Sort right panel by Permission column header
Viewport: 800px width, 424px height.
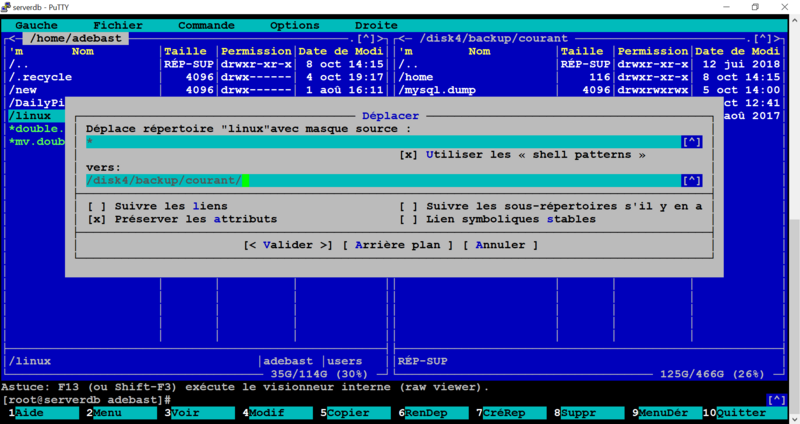[x=653, y=52]
